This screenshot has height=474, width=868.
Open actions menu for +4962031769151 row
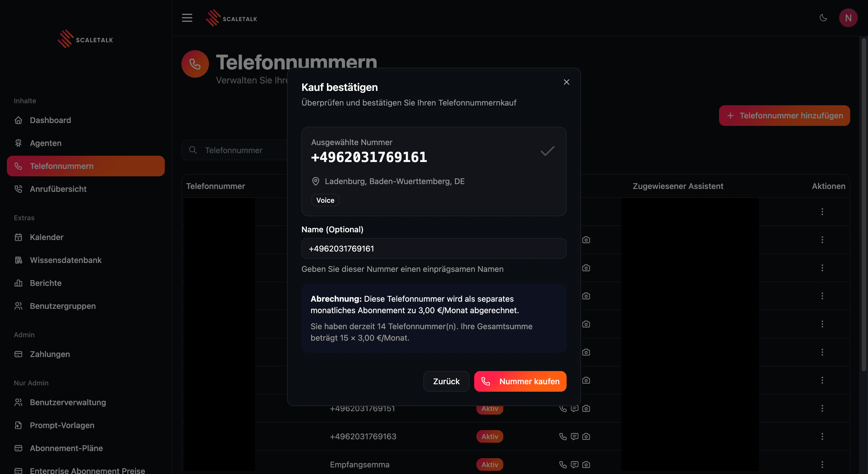coord(822,408)
